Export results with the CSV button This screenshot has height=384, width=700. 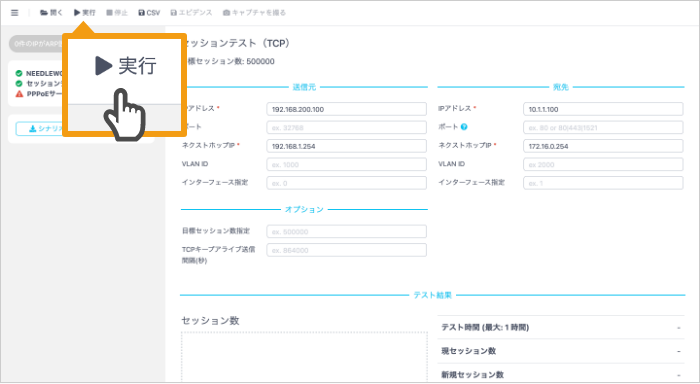(x=149, y=13)
